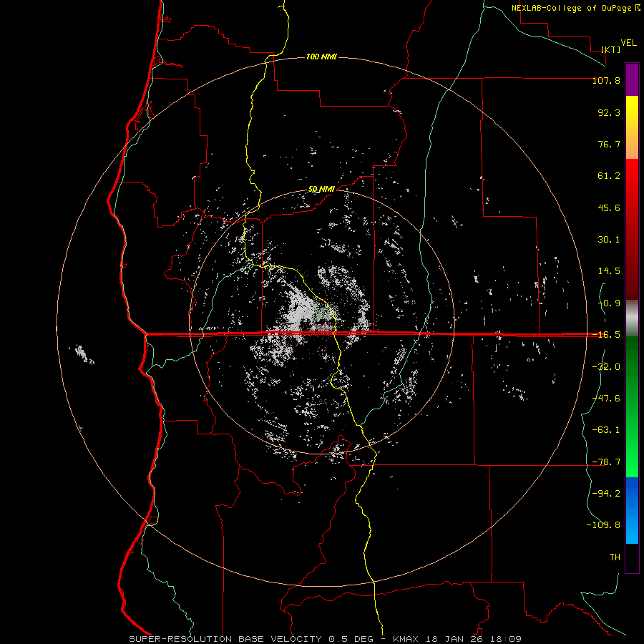Select the -32.0 velocity value
The image size is (644, 644).
pyautogui.click(x=606, y=367)
